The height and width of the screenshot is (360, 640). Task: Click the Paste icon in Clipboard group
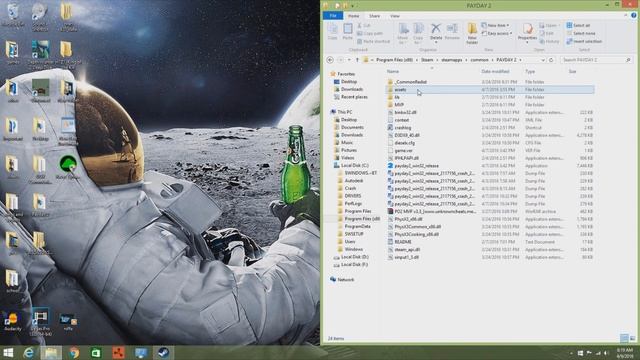coord(347,31)
